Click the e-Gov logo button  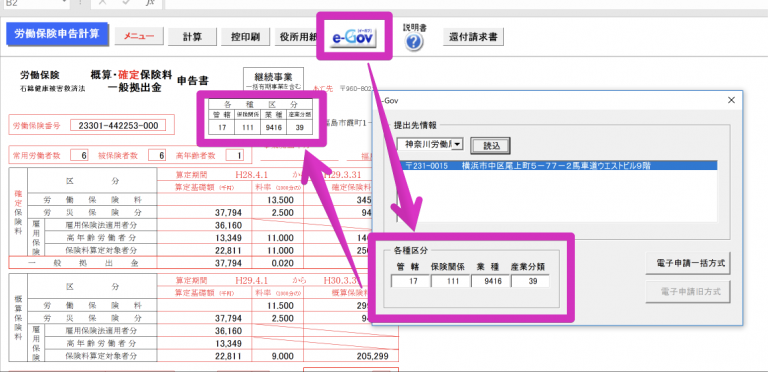(x=354, y=38)
